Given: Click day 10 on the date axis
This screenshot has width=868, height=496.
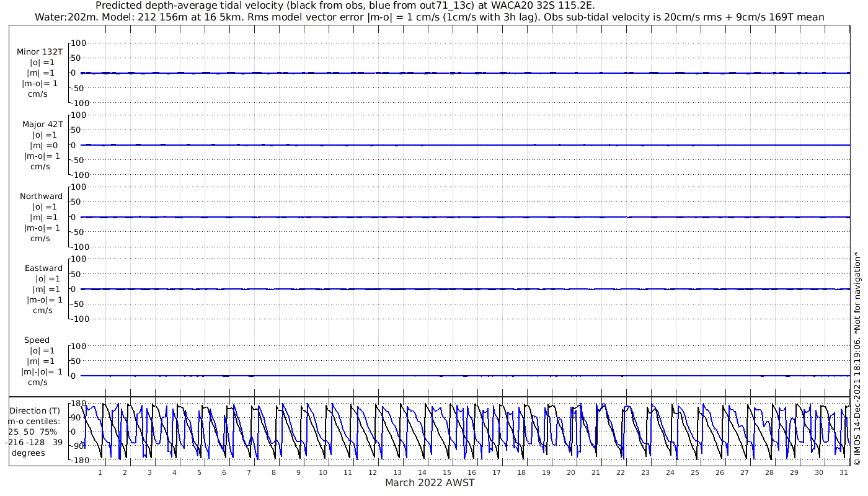Looking at the screenshot, I should pos(323,472).
